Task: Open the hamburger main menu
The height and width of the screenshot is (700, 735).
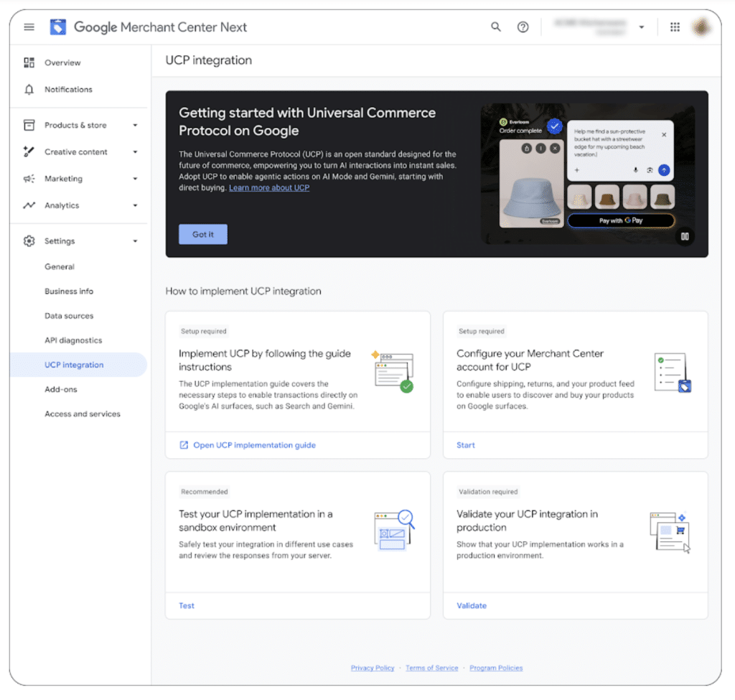Action: [x=29, y=27]
